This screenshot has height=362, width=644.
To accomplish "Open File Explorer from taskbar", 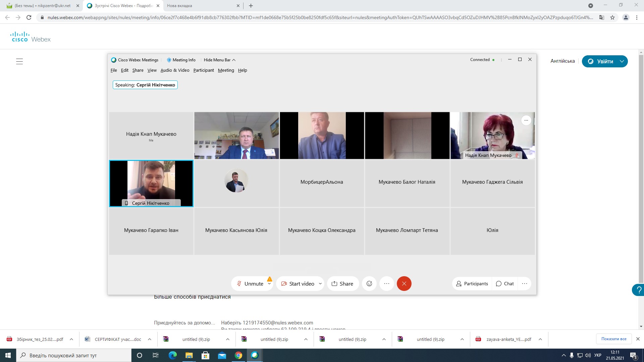I will point(189,355).
